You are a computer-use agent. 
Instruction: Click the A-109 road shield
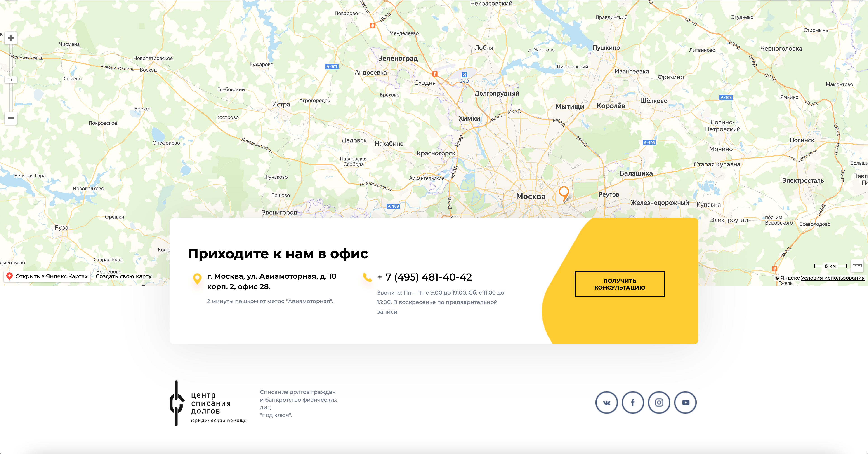click(x=393, y=206)
